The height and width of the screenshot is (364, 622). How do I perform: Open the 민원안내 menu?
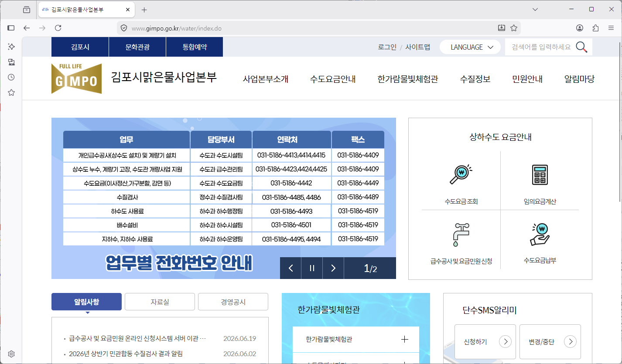pos(527,79)
